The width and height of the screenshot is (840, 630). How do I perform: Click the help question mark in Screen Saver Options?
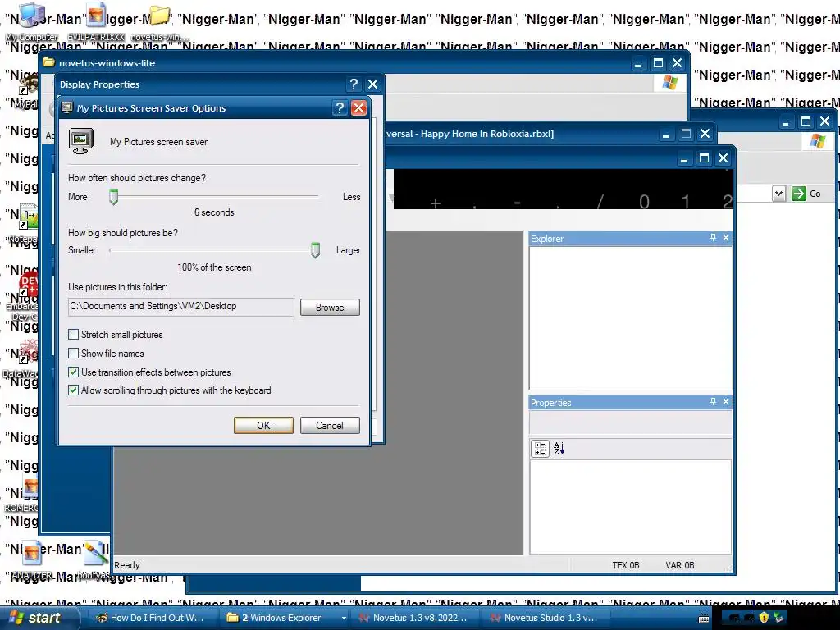340,108
